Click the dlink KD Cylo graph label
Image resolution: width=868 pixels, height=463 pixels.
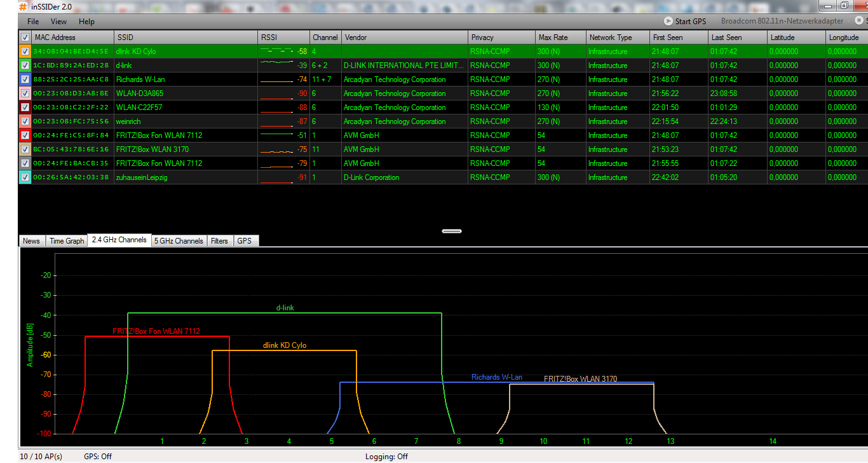(x=285, y=345)
